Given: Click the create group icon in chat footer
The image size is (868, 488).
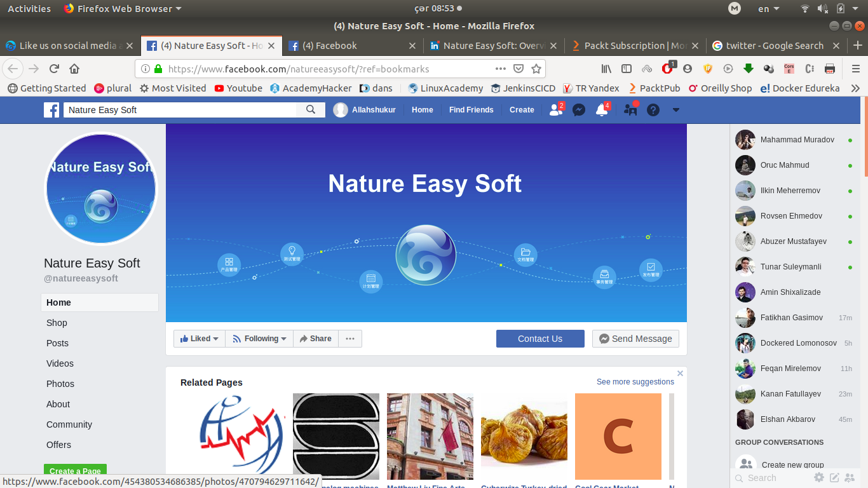Looking at the screenshot, I should (x=850, y=478).
